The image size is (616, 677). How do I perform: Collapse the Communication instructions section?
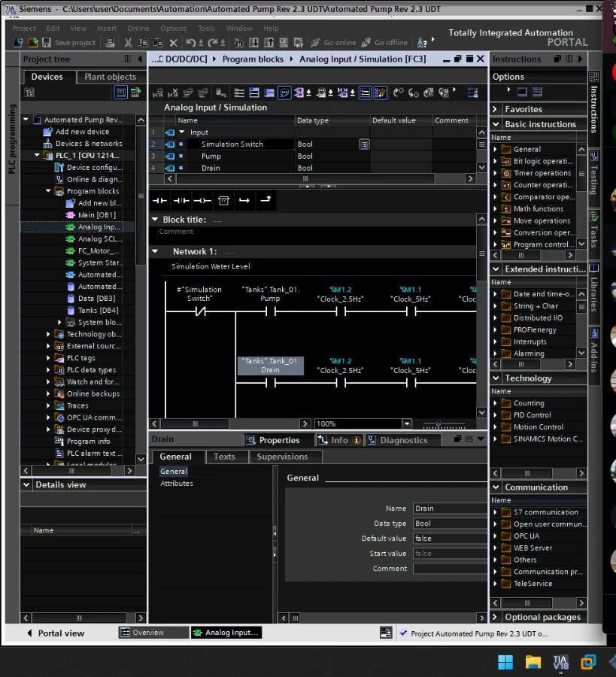click(x=496, y=487)
